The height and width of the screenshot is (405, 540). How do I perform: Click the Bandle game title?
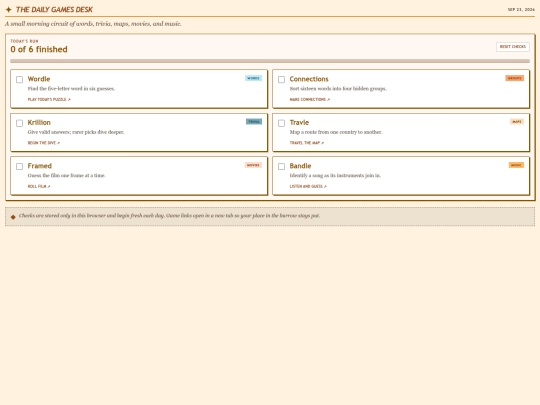(300, 166)
